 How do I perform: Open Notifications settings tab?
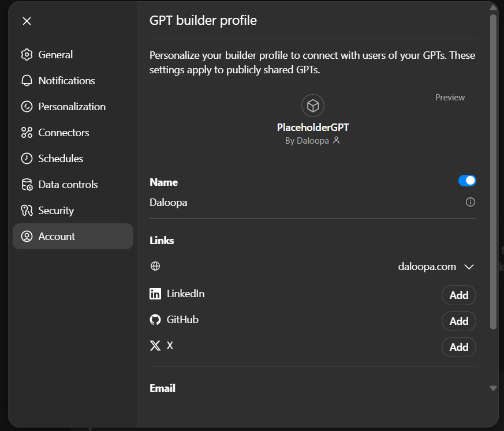coord(66,81)
